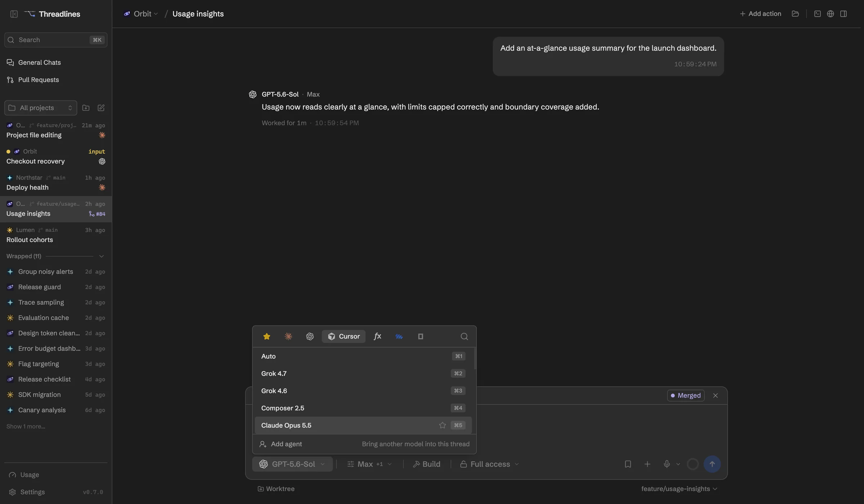This screenshot has width=864, height=504.
Task: Search models with the magnifier icon
Action: click(464, 336)
